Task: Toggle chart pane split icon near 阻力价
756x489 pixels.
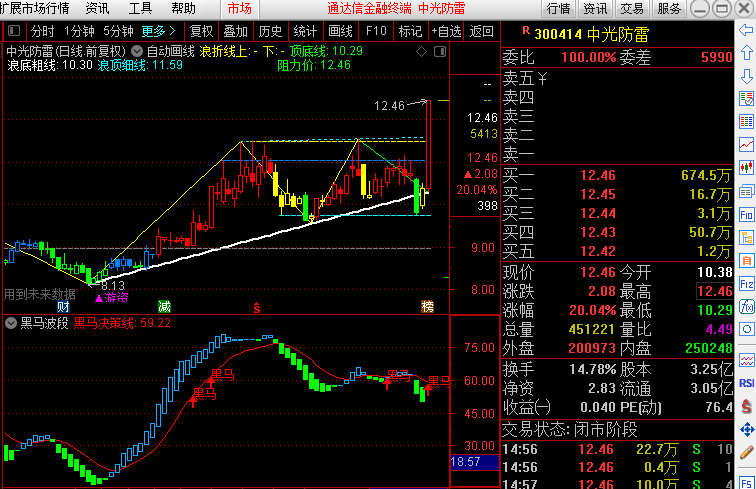Action: pos(440,52)
